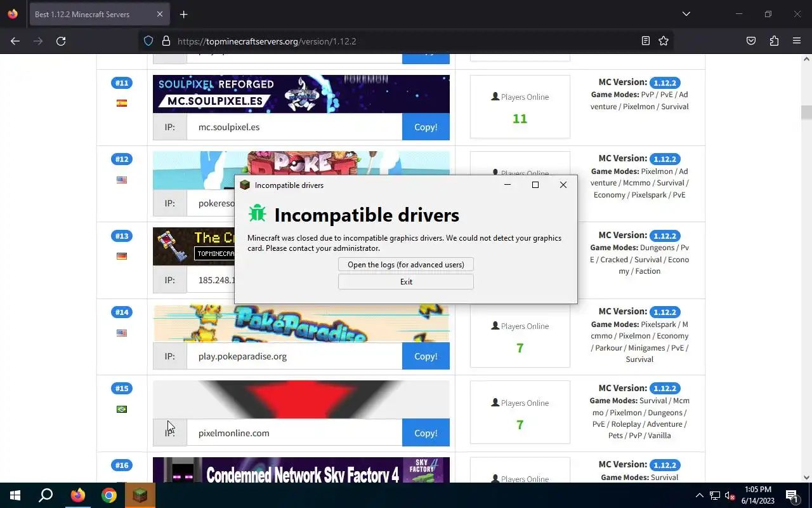Click the 1.12.2 version badge for #12
812x508 pixels.
(x=665, y=159)
